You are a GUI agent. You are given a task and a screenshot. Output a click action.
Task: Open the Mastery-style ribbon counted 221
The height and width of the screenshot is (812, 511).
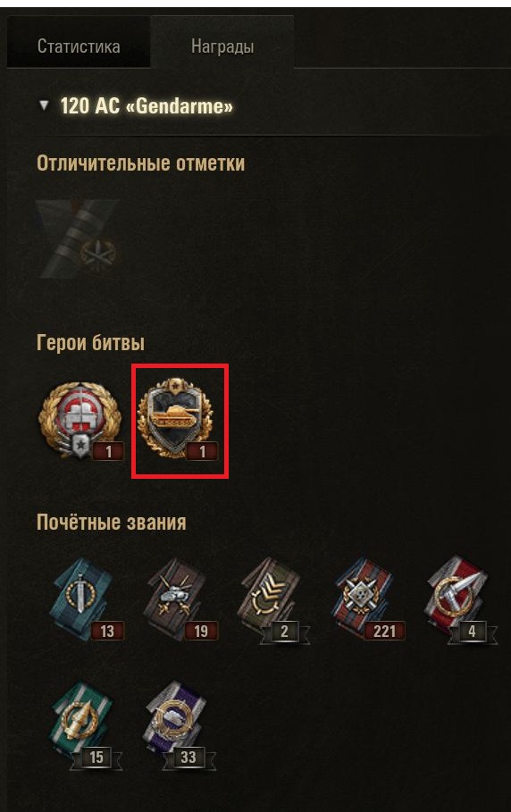pos(367,599)
